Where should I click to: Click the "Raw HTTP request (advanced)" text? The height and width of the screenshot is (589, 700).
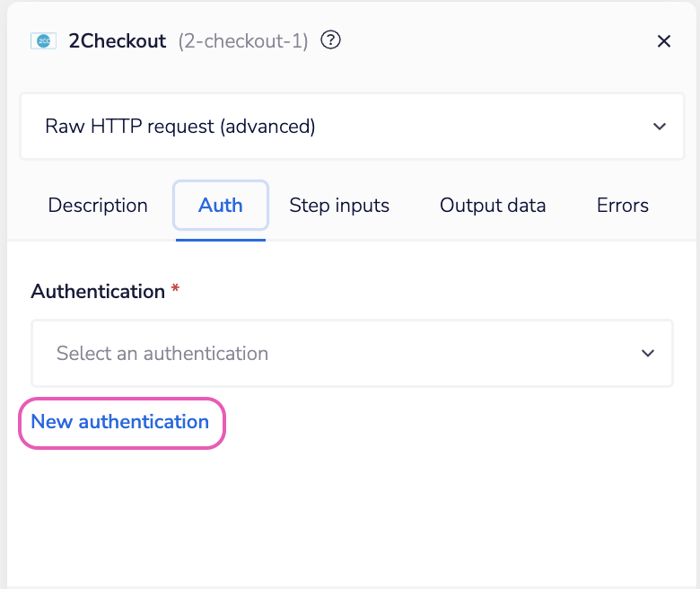(x=180, y=127)
